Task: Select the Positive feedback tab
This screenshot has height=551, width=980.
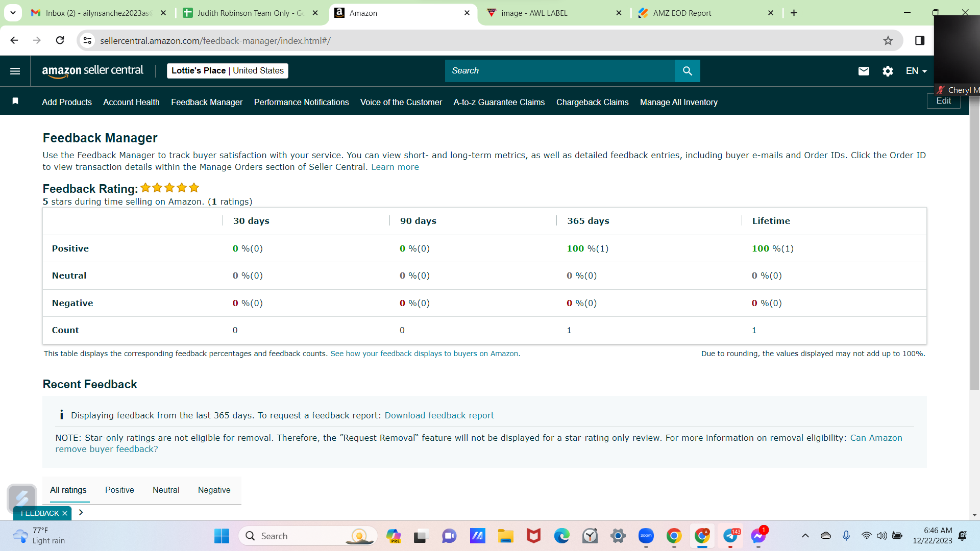Action: [119, 490]
